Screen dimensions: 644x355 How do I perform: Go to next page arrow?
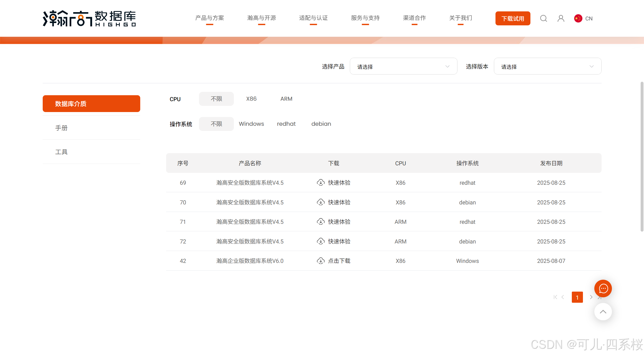click(x=591, y=297)
